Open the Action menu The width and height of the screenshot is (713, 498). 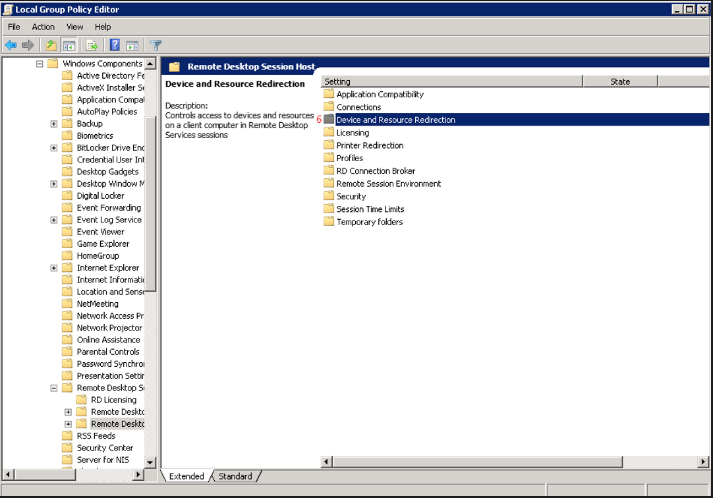pos(43,27)
